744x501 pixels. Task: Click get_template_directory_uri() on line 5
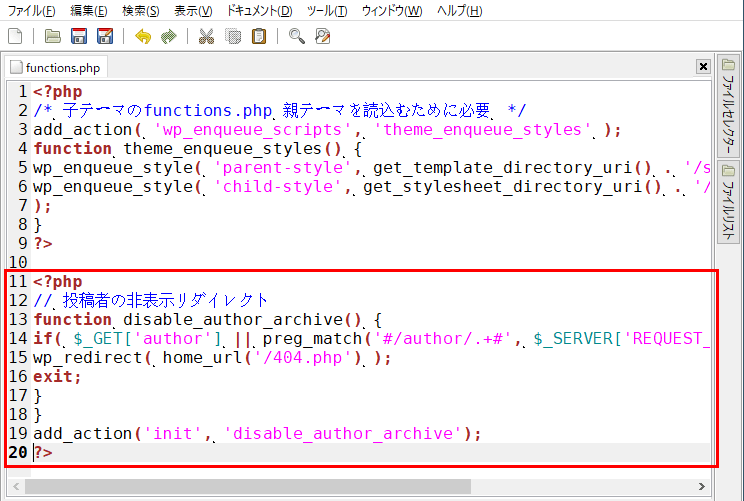tap(512, 167)
